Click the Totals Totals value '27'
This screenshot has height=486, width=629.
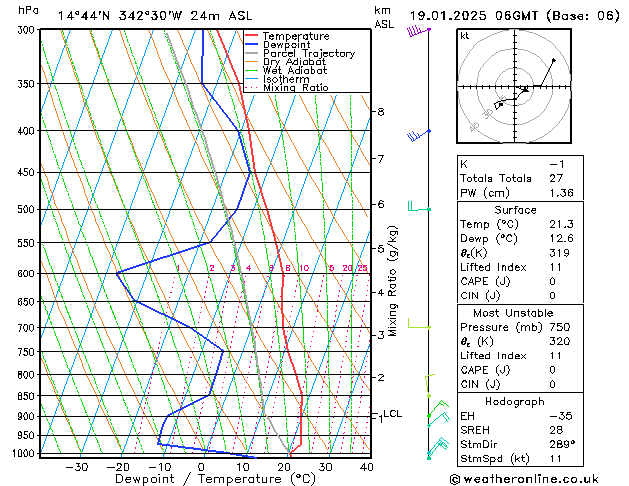coord(556,178)
